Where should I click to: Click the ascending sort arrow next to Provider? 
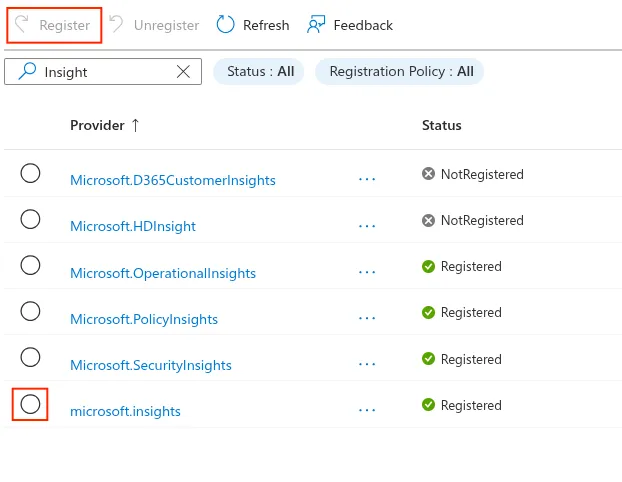click(135, 125)
